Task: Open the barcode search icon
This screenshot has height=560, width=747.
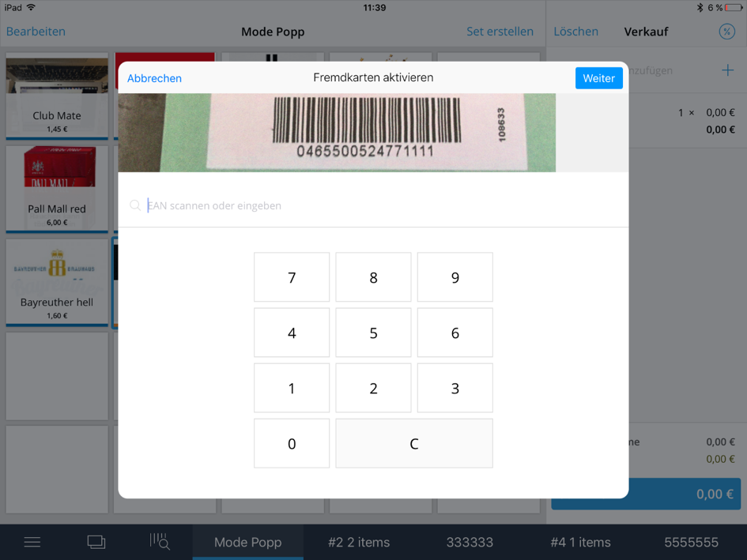Action: 160,542
